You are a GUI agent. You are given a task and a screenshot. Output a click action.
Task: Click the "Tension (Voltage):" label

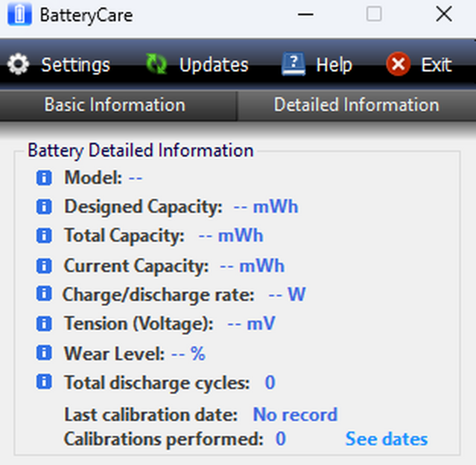coord(139,324)
